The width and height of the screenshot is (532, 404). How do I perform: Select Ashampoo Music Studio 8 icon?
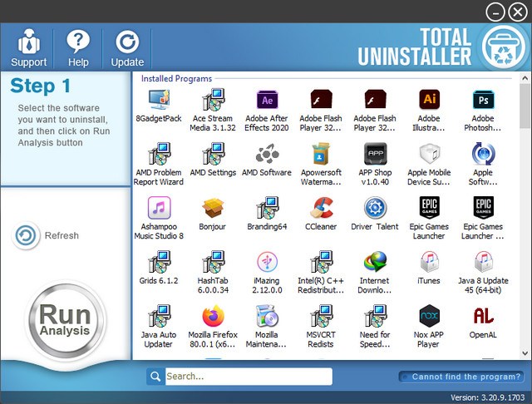159,208
